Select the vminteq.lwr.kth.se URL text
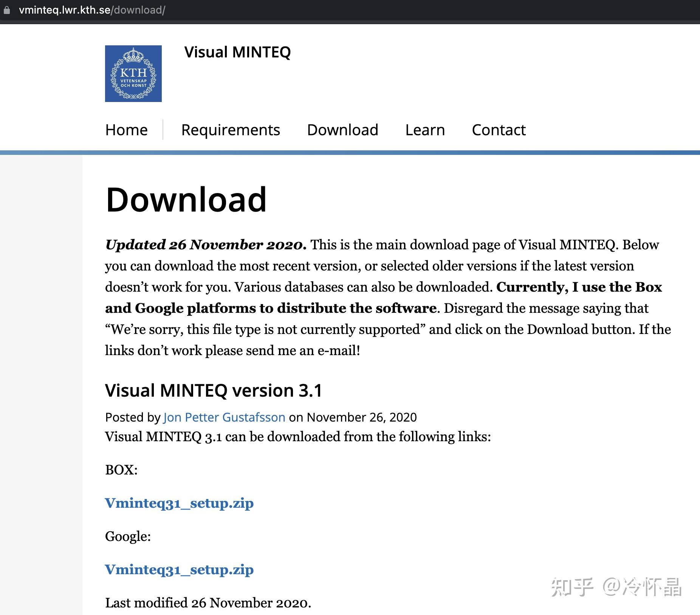This screenshot has height=615, width=700. click(x=65, y=11)
